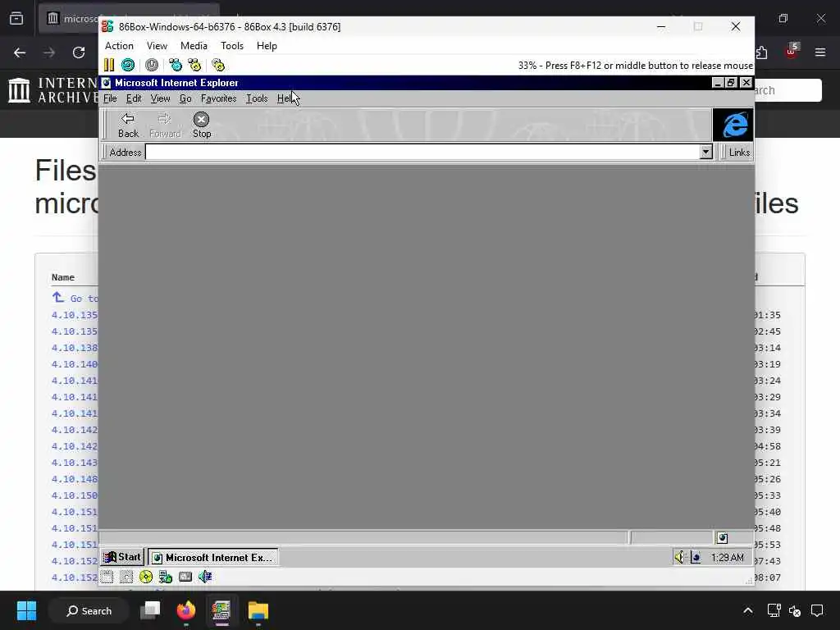
Task: Click inside the Address input field
Action: tap(422, 152)
